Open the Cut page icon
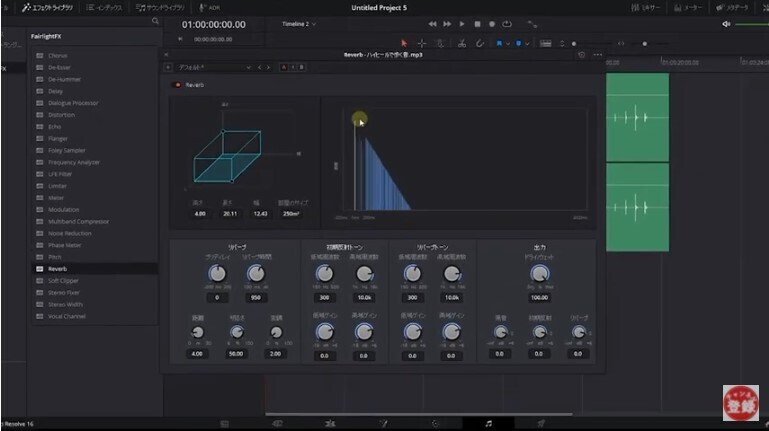769x431 pixels. (277, 423)
